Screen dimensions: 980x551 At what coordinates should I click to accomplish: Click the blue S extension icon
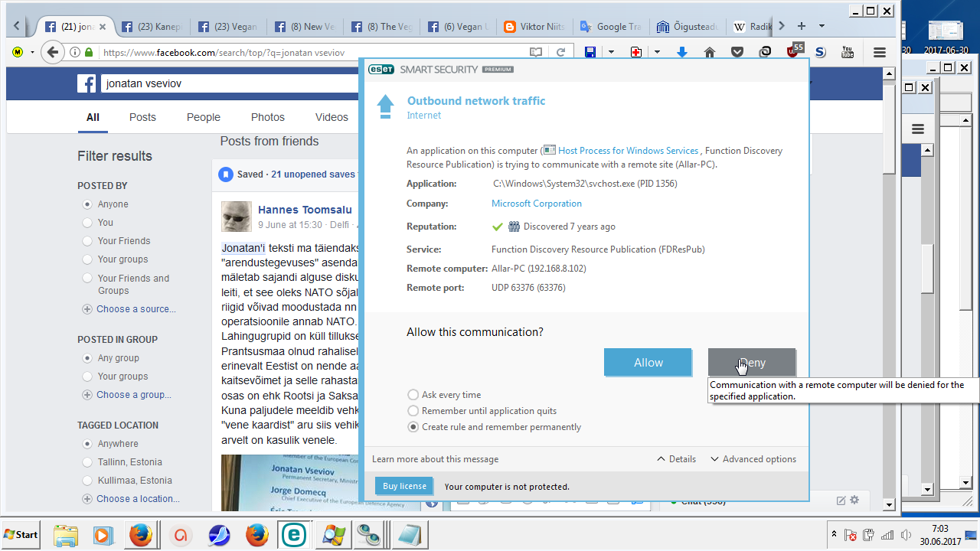click(x=820, y=52)
